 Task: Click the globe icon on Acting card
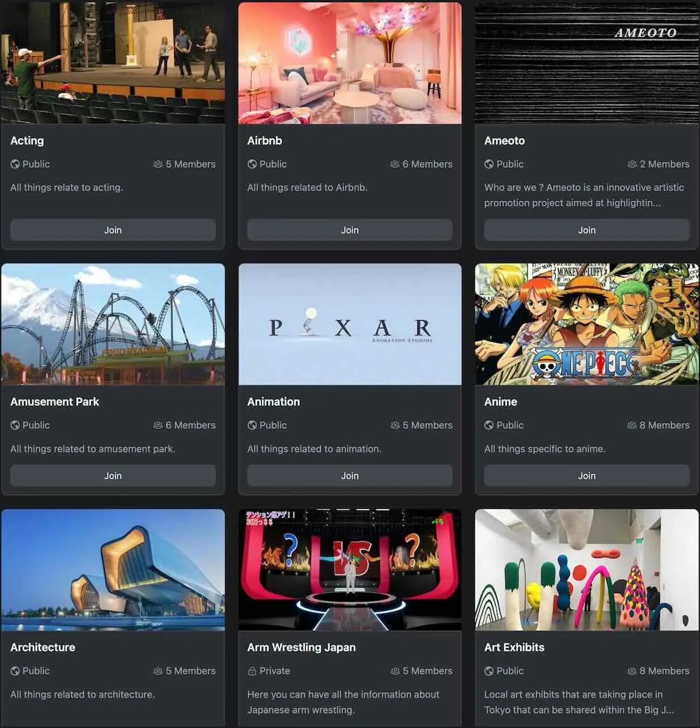[x=15, y=164]
